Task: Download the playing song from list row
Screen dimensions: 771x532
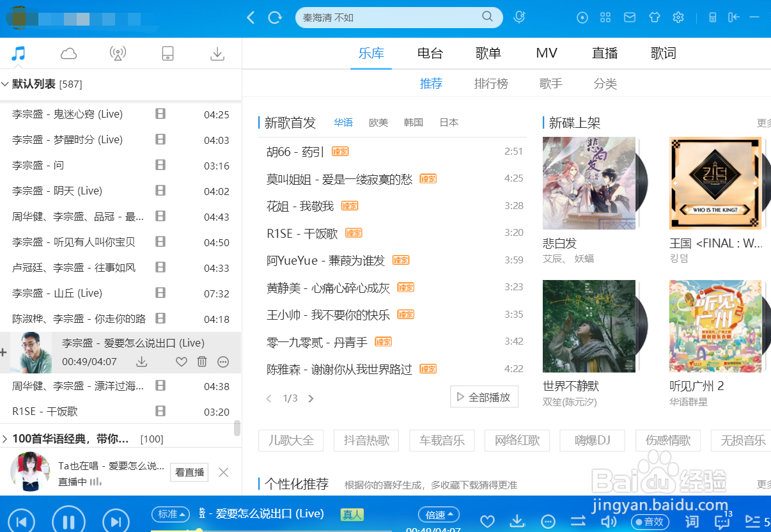Action: [x=142, y=362]
